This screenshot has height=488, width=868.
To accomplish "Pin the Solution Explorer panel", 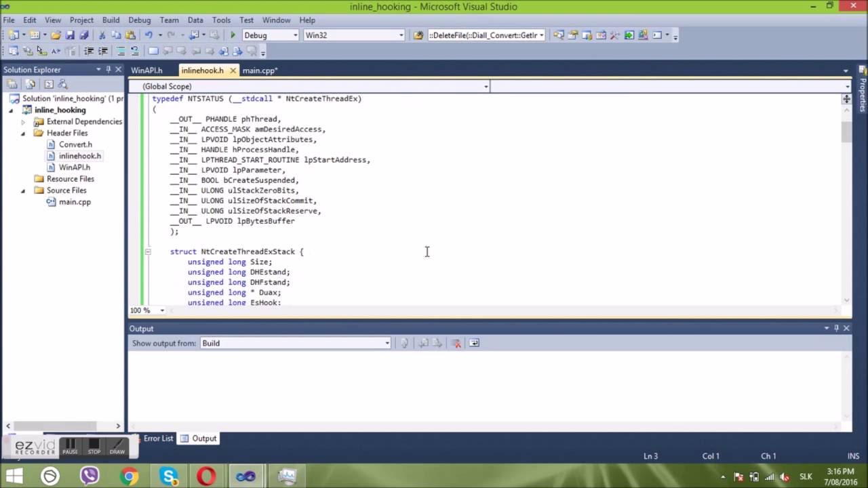I will (108, 70).
